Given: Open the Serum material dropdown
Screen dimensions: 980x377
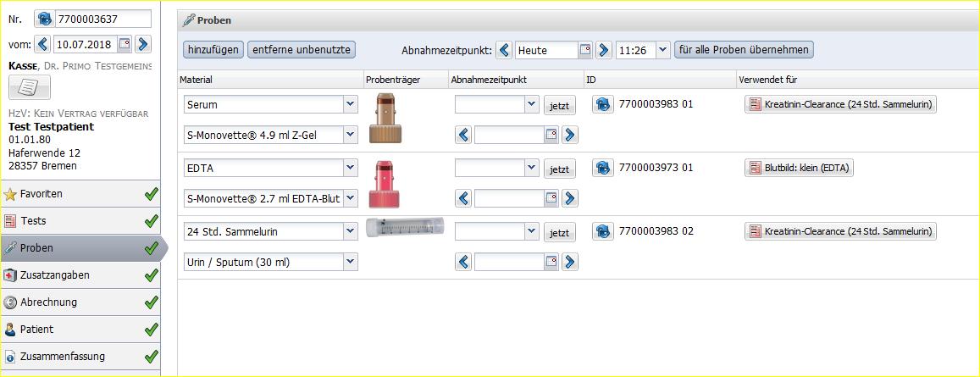Looking at the screenshot, I should click(x=351, y=104).
